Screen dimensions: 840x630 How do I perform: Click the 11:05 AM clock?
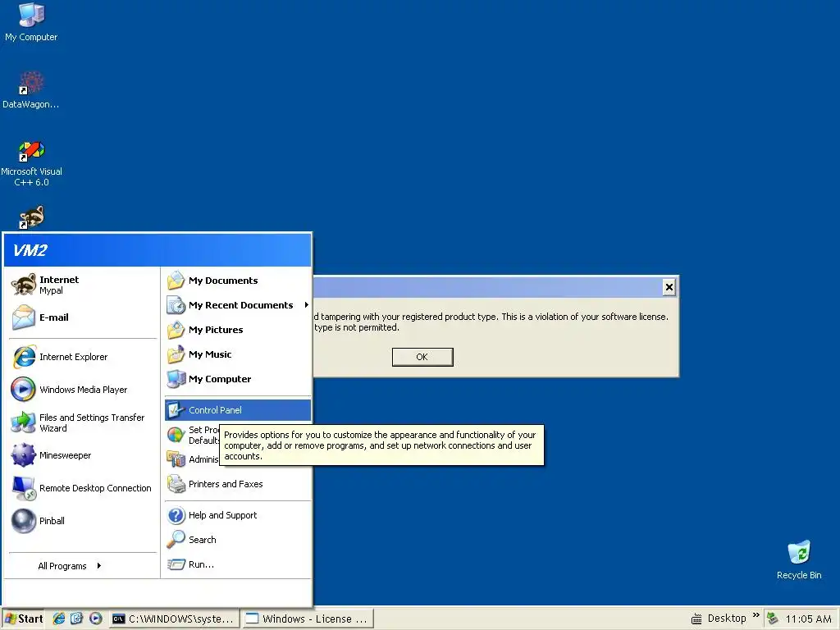coord(808,619)
